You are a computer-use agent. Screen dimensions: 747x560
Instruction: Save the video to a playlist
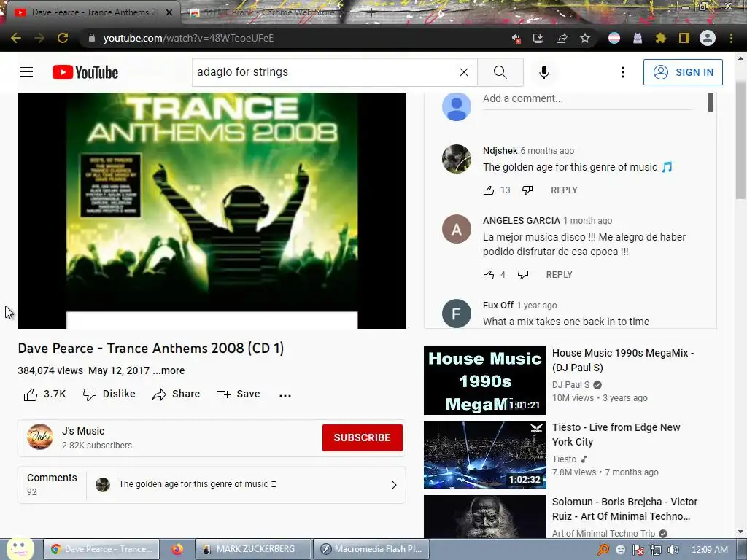click(238, 394)
